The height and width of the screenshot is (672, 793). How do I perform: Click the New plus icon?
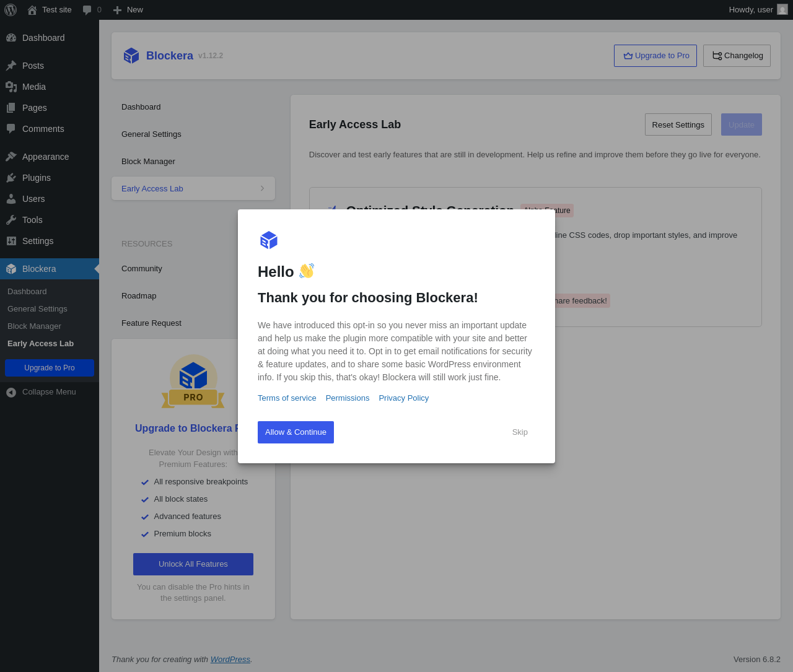click(117, 10)
